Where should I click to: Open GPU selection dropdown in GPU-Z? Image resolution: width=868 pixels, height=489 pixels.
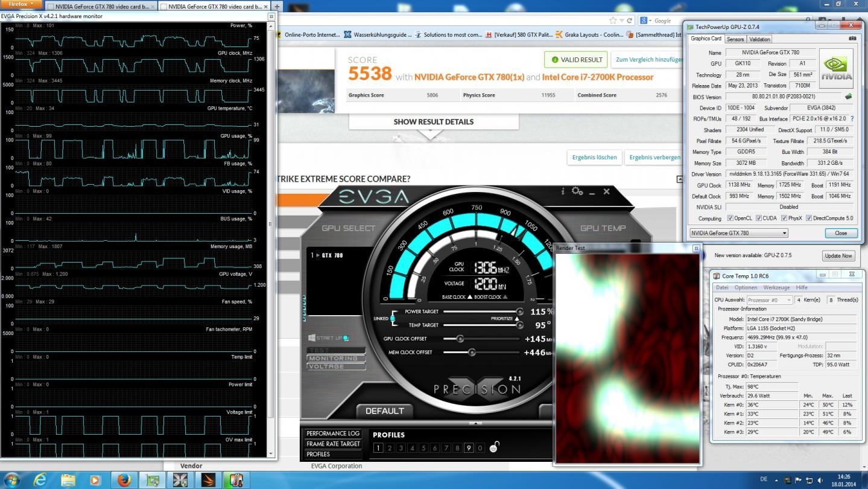point(739,233)
